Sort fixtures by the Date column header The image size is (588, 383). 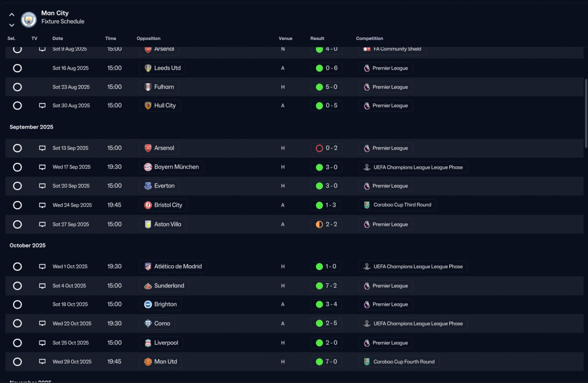click(x=58, y=39)
